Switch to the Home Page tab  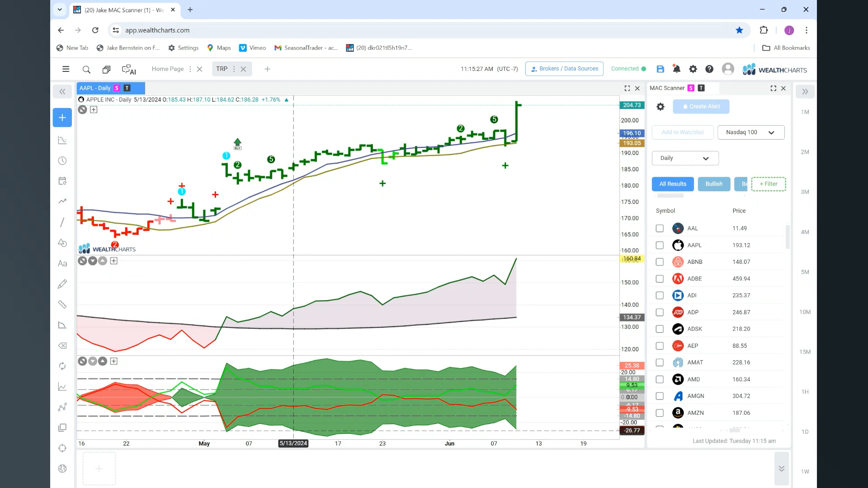tap(168, 69)
